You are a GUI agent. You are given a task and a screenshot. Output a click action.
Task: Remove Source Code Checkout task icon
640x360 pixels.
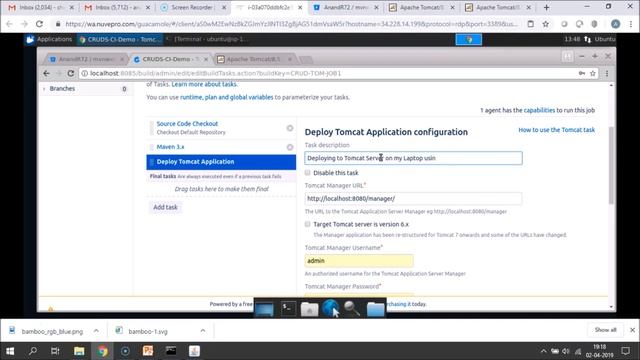tap(290, 128)
